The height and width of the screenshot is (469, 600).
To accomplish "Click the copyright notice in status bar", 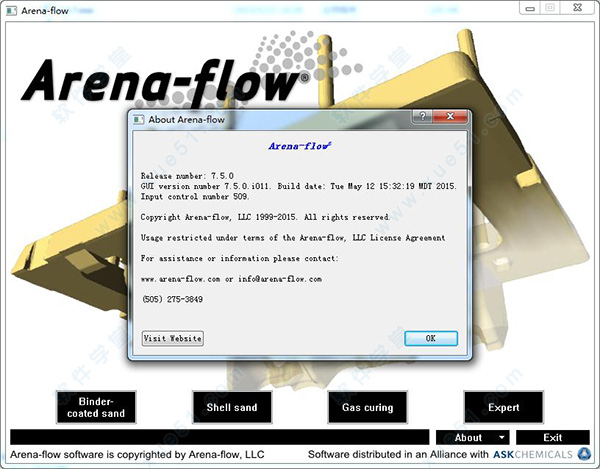I will click(137, 454).
